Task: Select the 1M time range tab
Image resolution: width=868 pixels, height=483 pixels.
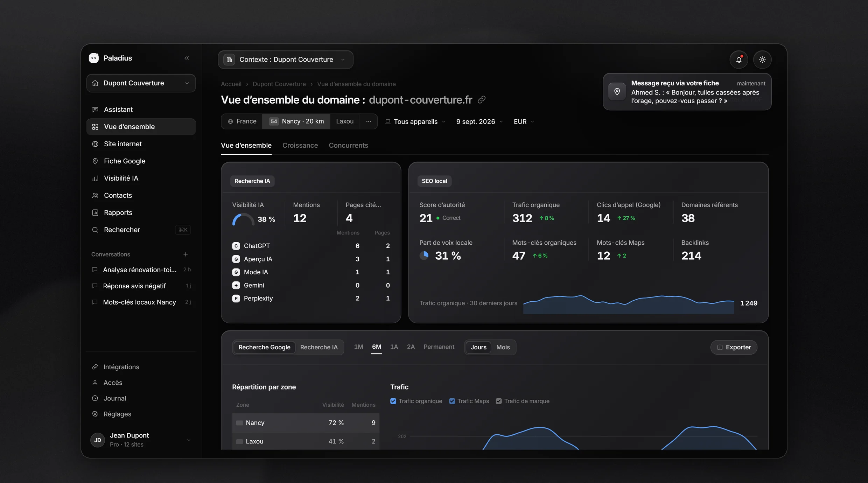Action: [358, 347]
